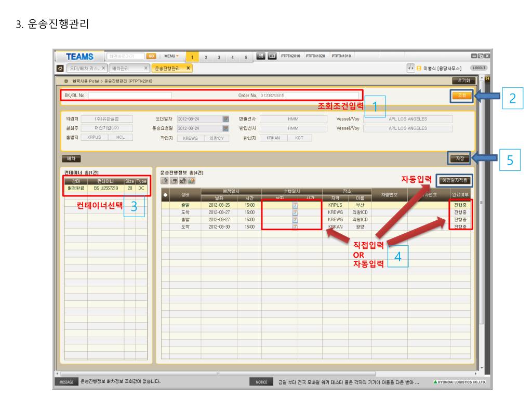
Task: Click the fourth icon in 운송진행정보 toolbar
Action: pyautogui.click(x=191, y=181)
